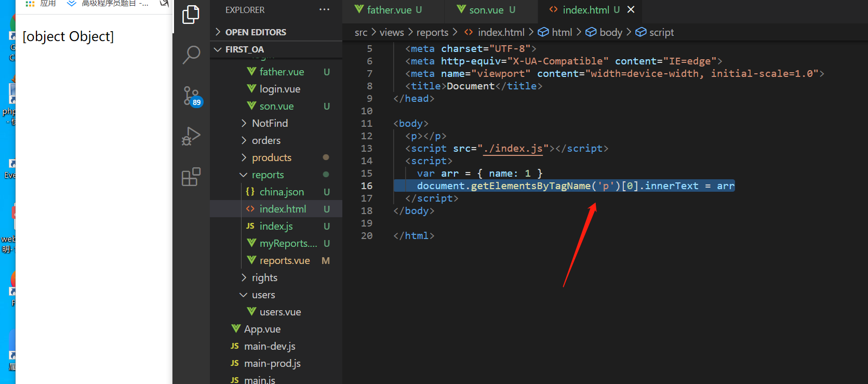
Task: Open Source Control view with 89 badge
Action: (x=192, y=96)
